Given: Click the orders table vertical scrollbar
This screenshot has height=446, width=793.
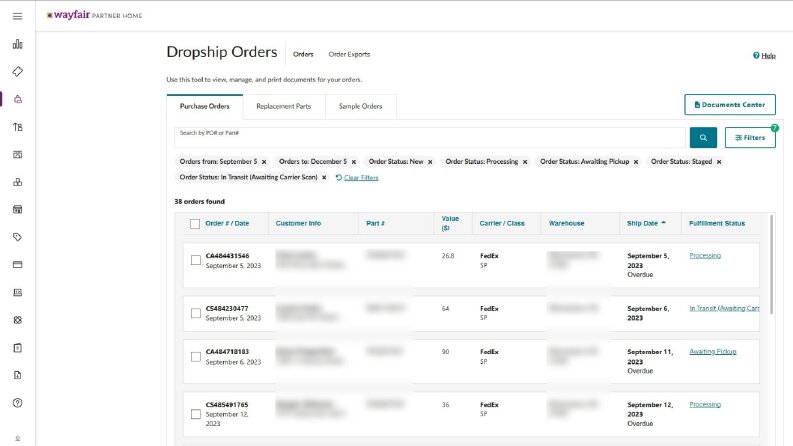Looking at the screenshot, I should [x=771, y=264].
